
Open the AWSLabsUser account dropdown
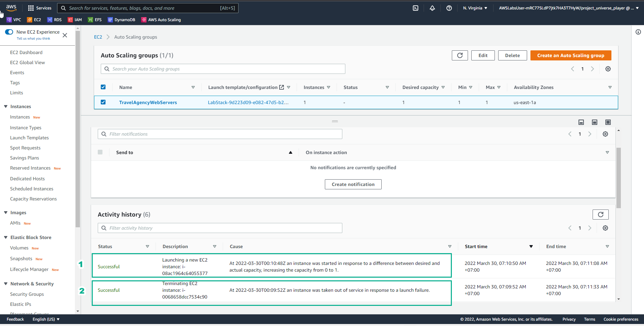click(569, 8)
